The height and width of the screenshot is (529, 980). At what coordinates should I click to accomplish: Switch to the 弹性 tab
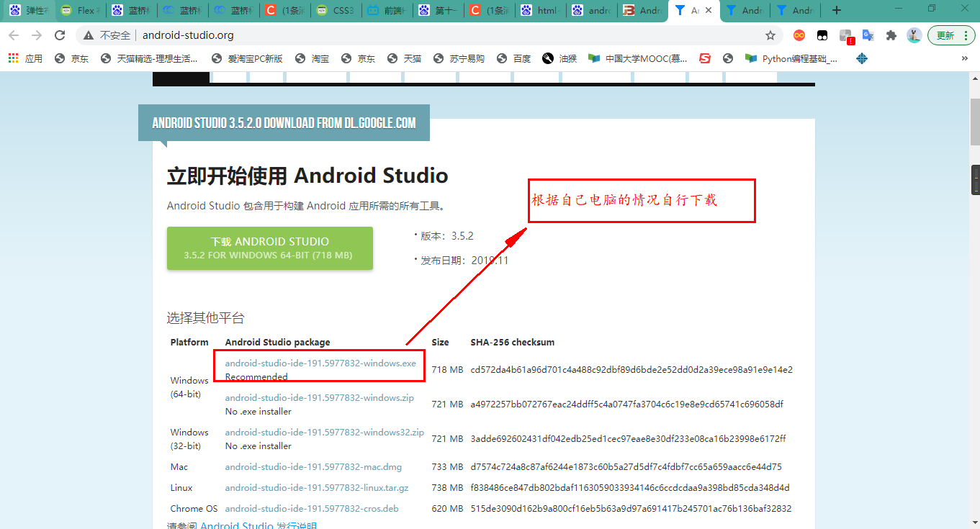[28, 11]
